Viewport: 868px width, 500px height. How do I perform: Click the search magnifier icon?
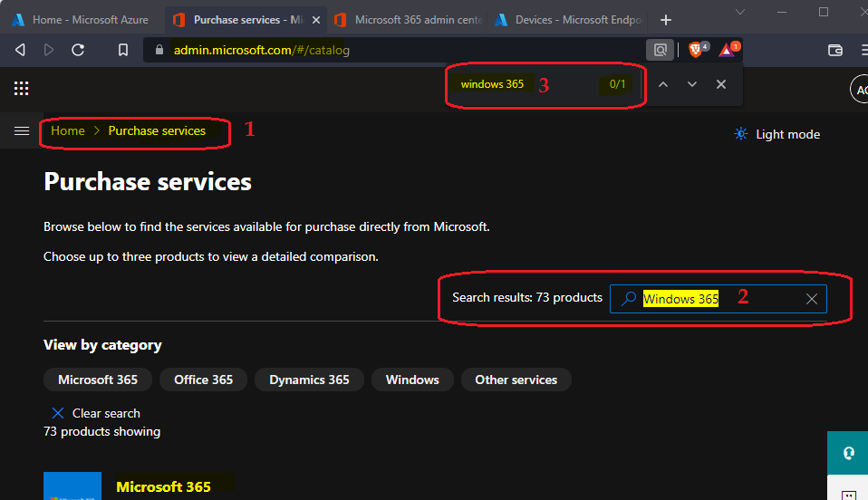tap(628, 298)
